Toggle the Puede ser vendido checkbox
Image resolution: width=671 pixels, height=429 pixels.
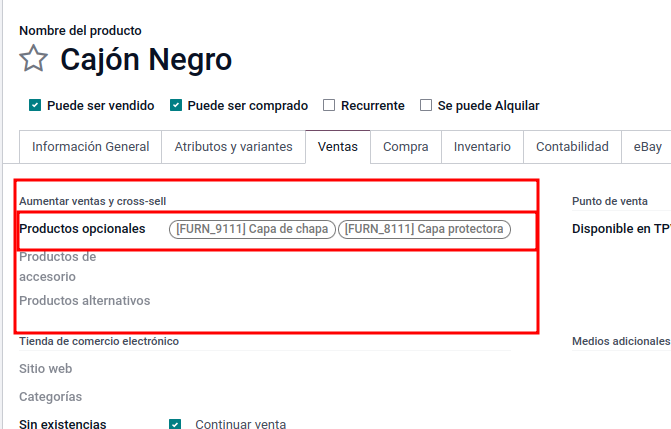tap(35, 105)
